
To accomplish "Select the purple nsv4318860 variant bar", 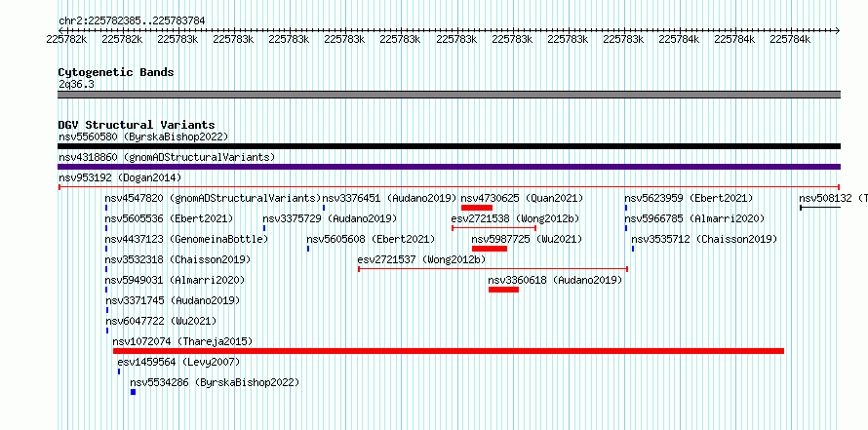I will tap(449, 167).
